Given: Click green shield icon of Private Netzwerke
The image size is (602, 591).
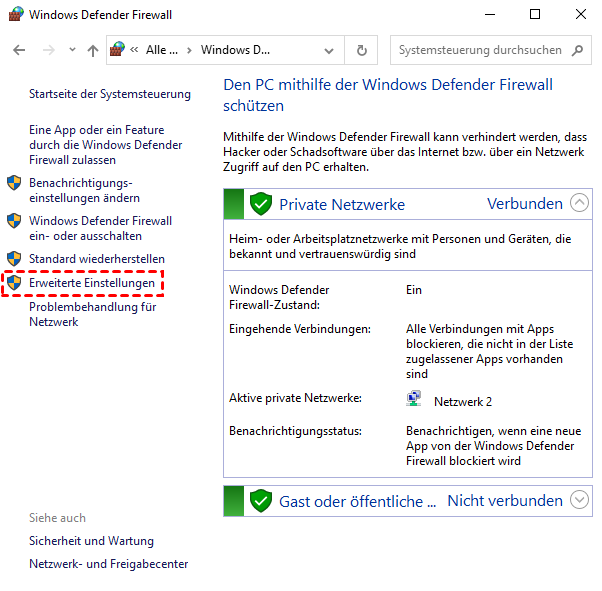Looking at the screenshot, I should pos(261,204).
